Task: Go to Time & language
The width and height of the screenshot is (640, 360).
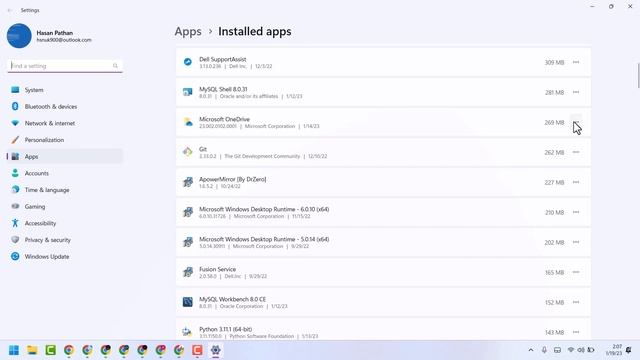Action: tap(65, 190)
